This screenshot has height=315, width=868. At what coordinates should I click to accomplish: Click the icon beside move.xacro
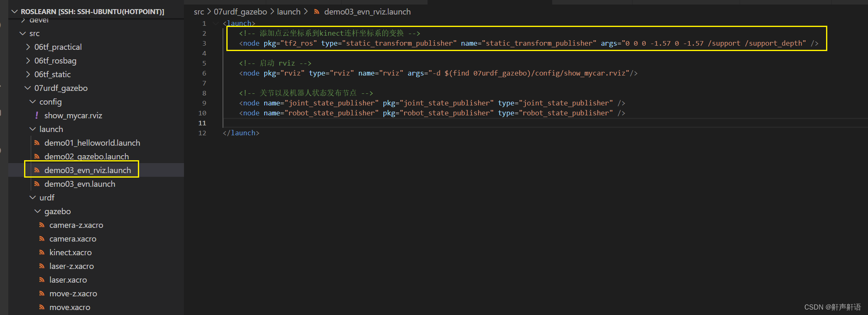click(x=42, y=307)
